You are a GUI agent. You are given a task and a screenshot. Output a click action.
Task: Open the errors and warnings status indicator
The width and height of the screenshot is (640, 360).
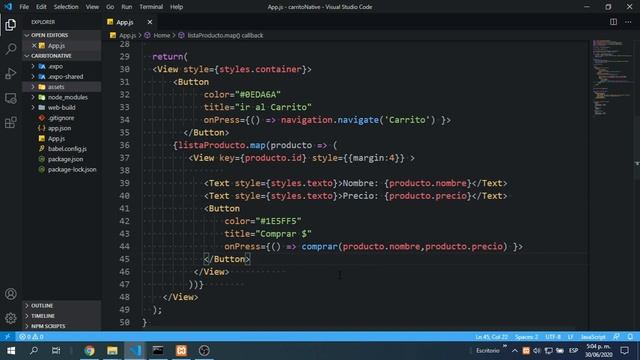31,337
